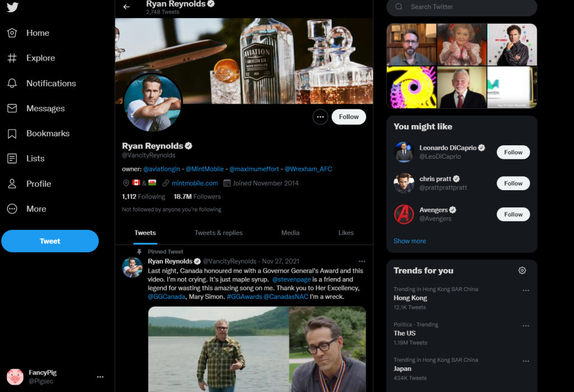This screenshot has height=392, width=574.
Task: Open pinned tweet more options
Action: pos(362,261)
